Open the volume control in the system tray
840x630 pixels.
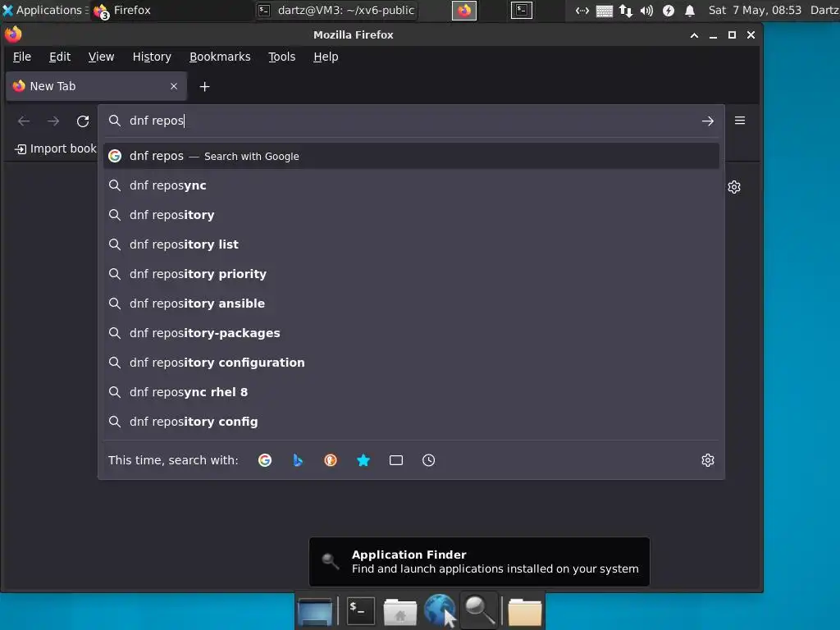pos(646,10)
